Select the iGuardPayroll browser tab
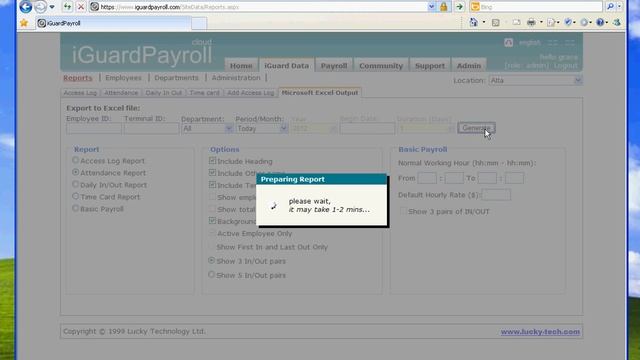The image size is (640, 360). click(112, 23)
